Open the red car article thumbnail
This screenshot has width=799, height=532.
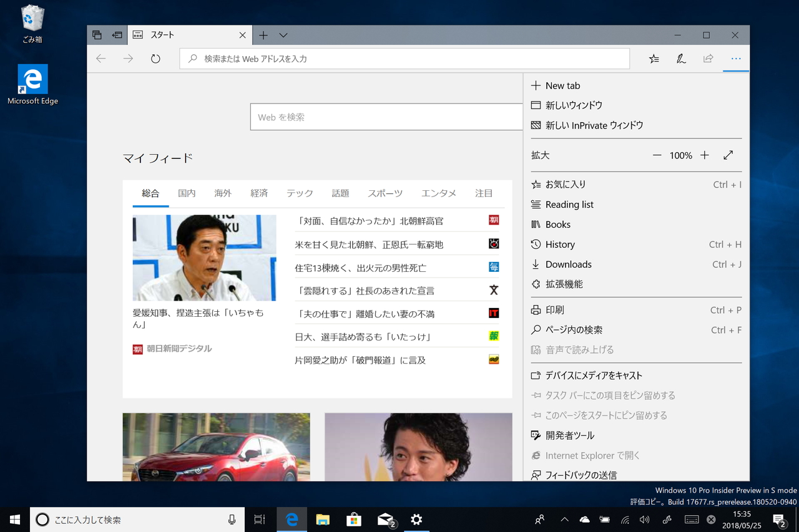216,447
